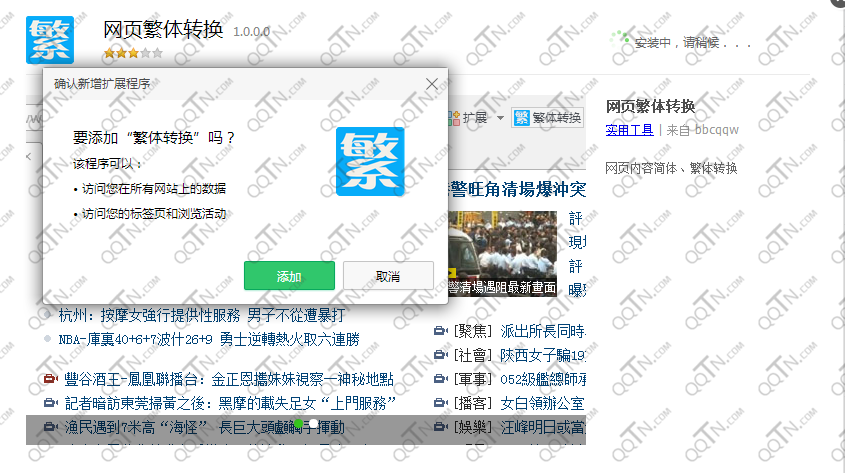
Task: Open the 实用工具 category link
Action: point(629,129)
